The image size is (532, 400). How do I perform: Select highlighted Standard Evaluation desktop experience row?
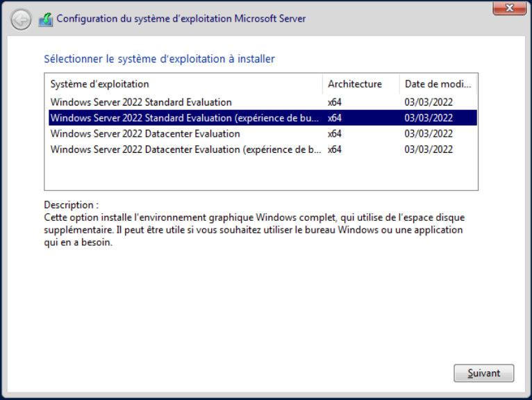[x=185, y=118]
